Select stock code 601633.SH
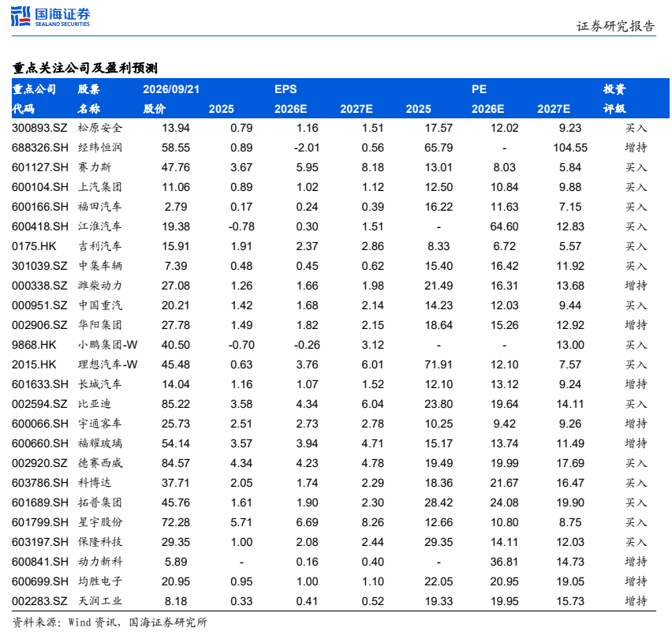Screen dimensions: 672x639 40,384
